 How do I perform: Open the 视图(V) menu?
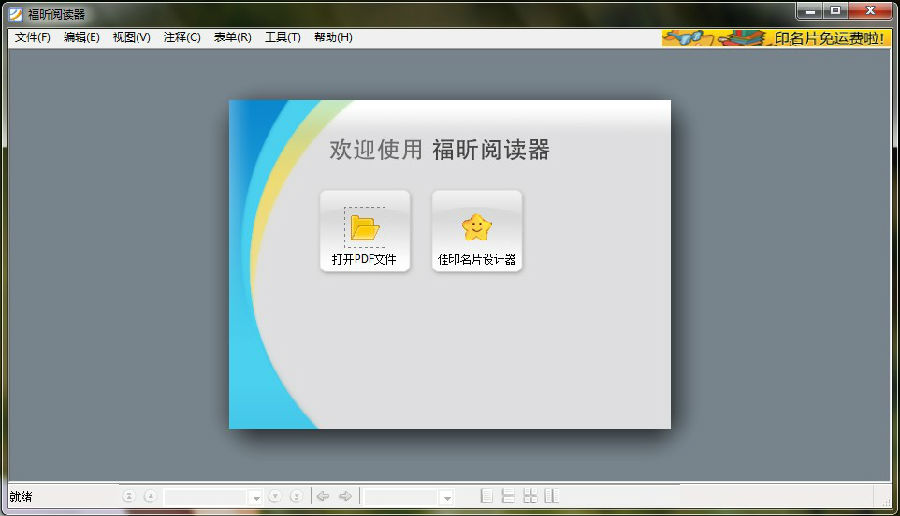131,38
